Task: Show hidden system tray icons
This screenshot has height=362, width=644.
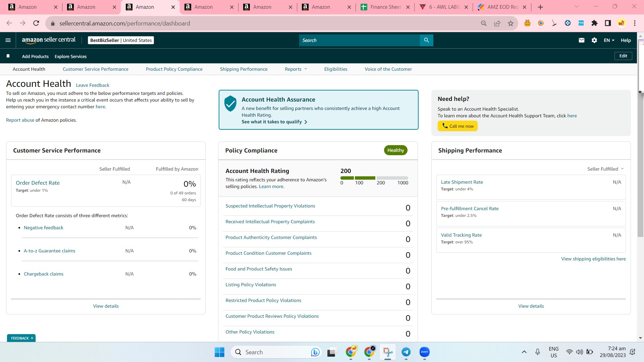Action: [524, 352]
